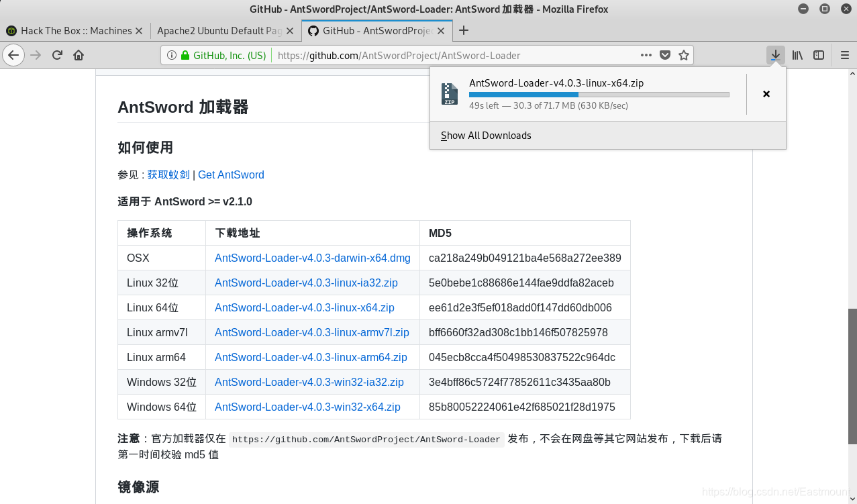Bookmark this page with the star

tap(684, 55)
